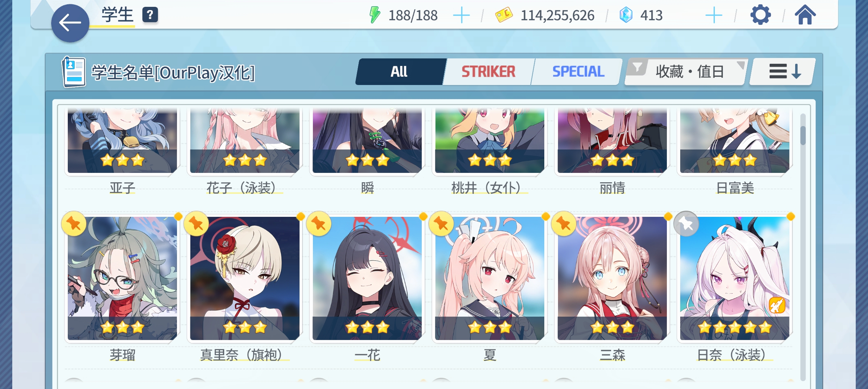Toggle favorite pin on 三森
Image resolution: width=868 pixels, height=389 pixels.
coord(564,224)
